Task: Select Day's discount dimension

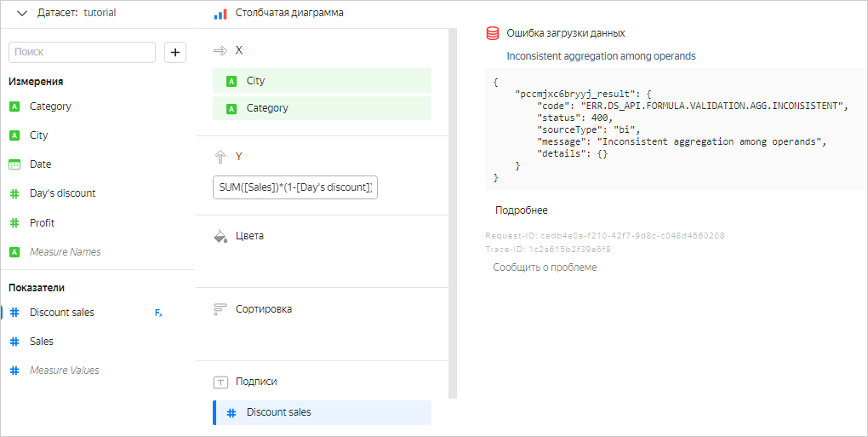Action: (62, 193)
